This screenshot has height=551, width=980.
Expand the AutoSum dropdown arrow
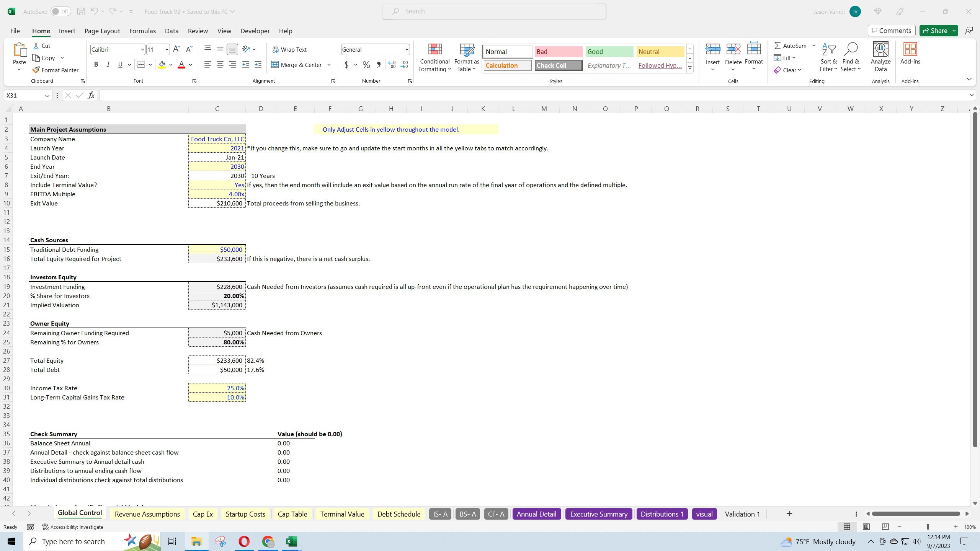pyautogui.click(x=814, y=46)
